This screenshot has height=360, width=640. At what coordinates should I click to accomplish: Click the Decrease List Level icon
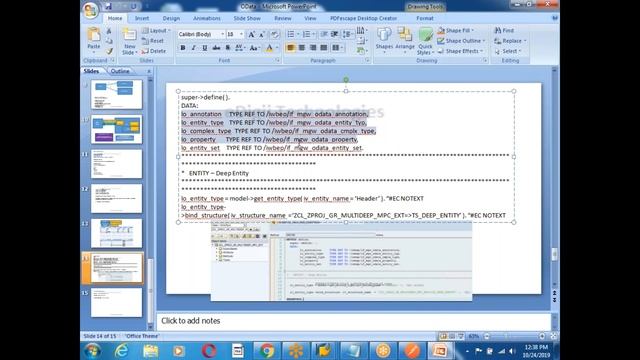[x=324, y=34]
